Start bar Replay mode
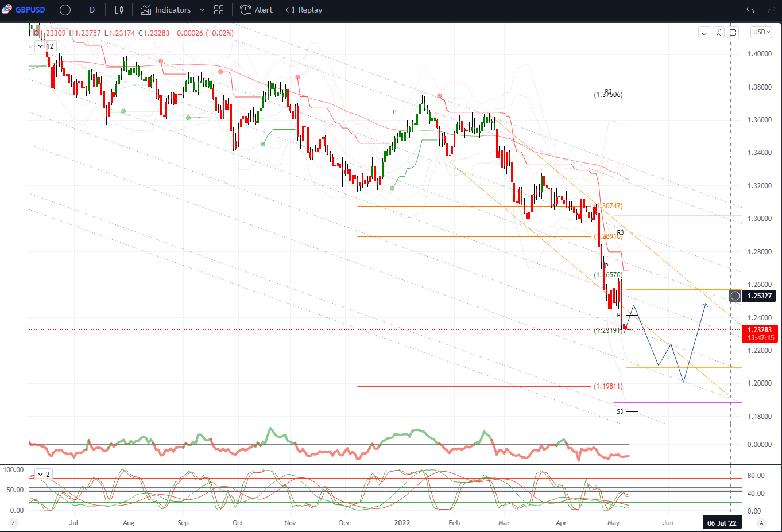The width and height of the screenshot is (782, 532). click(x=304, y=10)
